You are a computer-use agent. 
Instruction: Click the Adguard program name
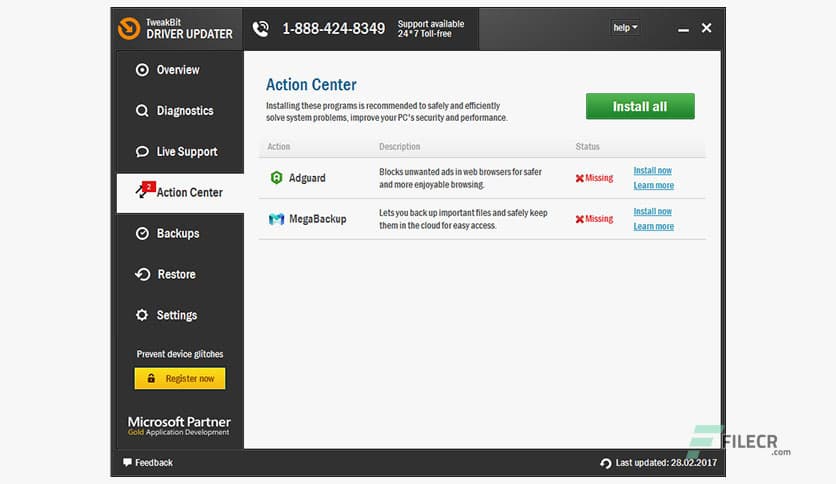307,178
